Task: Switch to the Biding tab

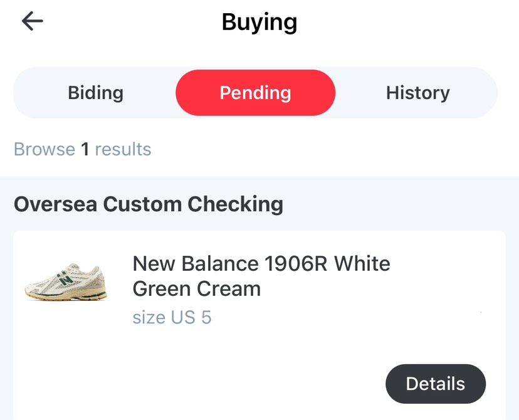Action: click(x=95, y=93)
